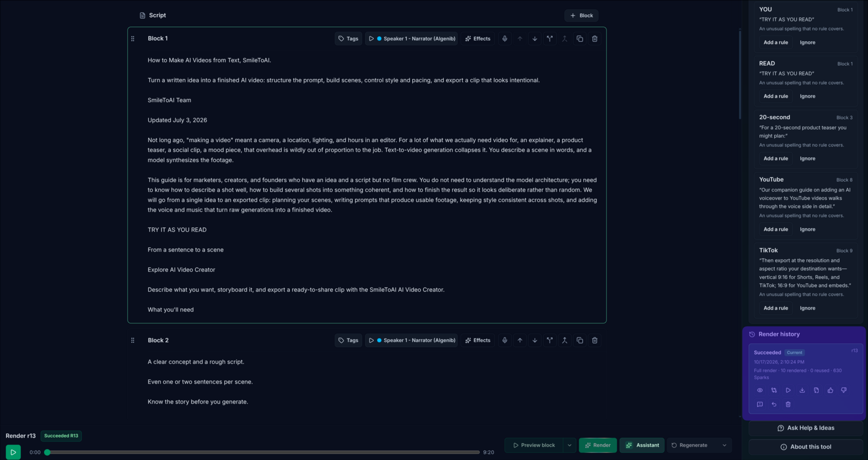Move Block 1 down with the arrow
Viewport: 868px width, 460px height.
pyautogui.click(x=535, y=39)
